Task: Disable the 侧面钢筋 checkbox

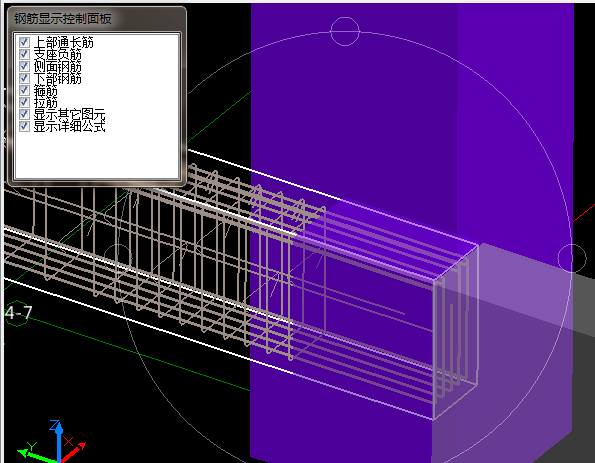Action: (x=24, y=66)
